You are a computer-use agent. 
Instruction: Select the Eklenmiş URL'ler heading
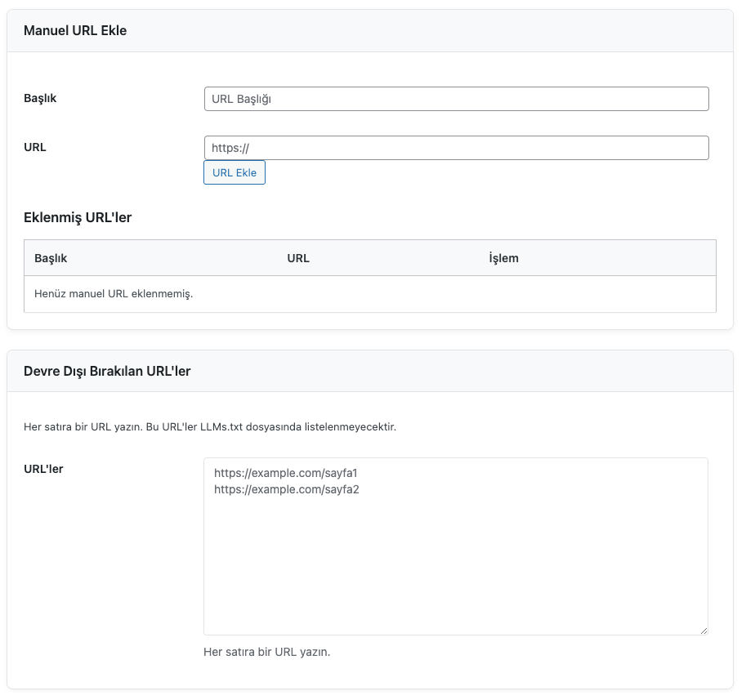coord(78,217)
